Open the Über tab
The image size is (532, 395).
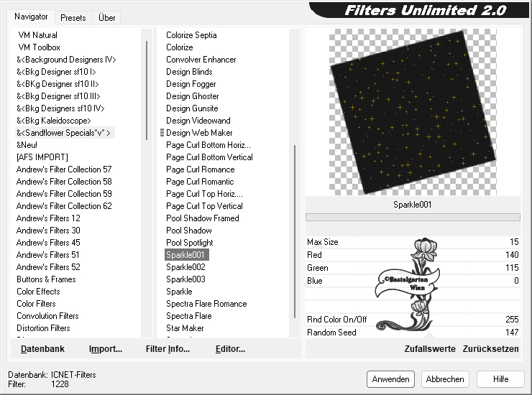[x=106, y=18]
